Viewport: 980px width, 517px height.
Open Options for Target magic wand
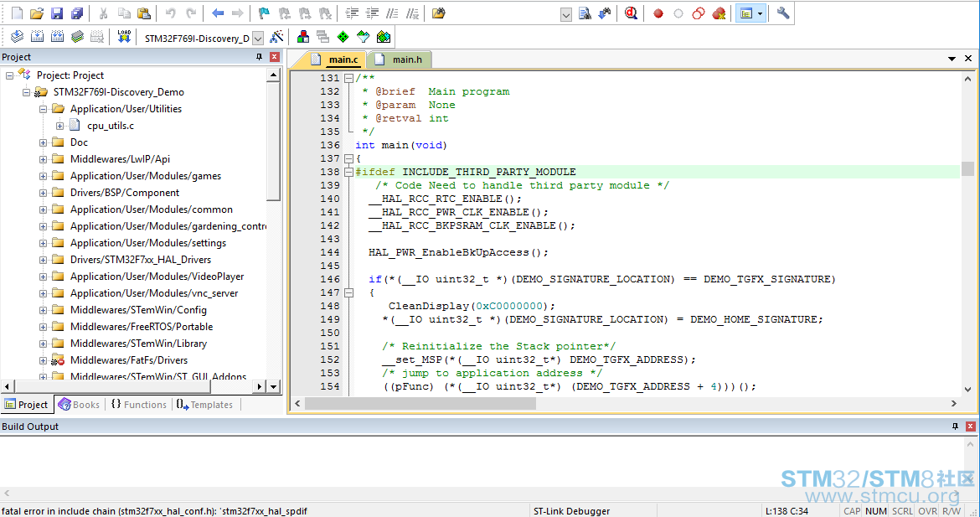[x=276, y=37]
